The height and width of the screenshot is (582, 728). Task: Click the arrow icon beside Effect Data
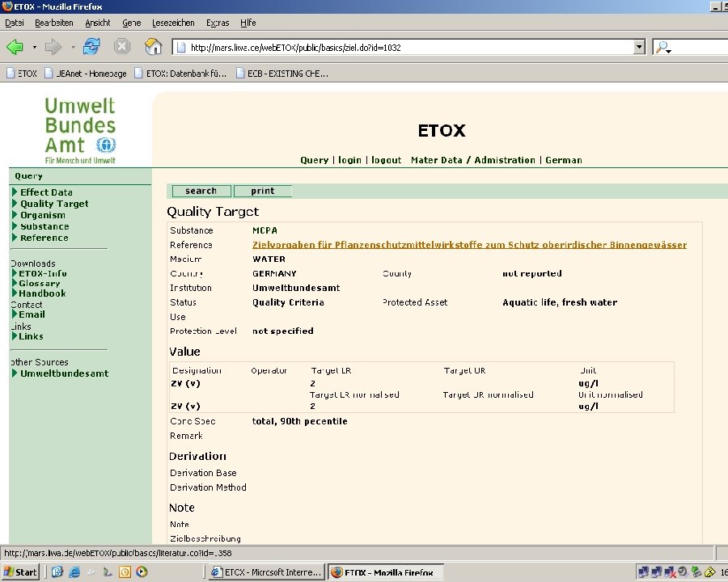tap(15, 192)
